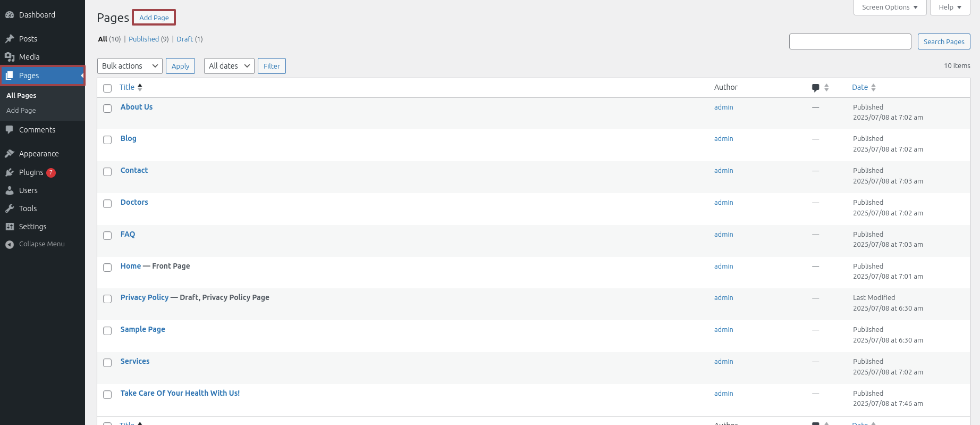Click the Media icon in sidebar
Image resolution: width=980 pixels, height=425 pixels.
click(x=10, y=57)
